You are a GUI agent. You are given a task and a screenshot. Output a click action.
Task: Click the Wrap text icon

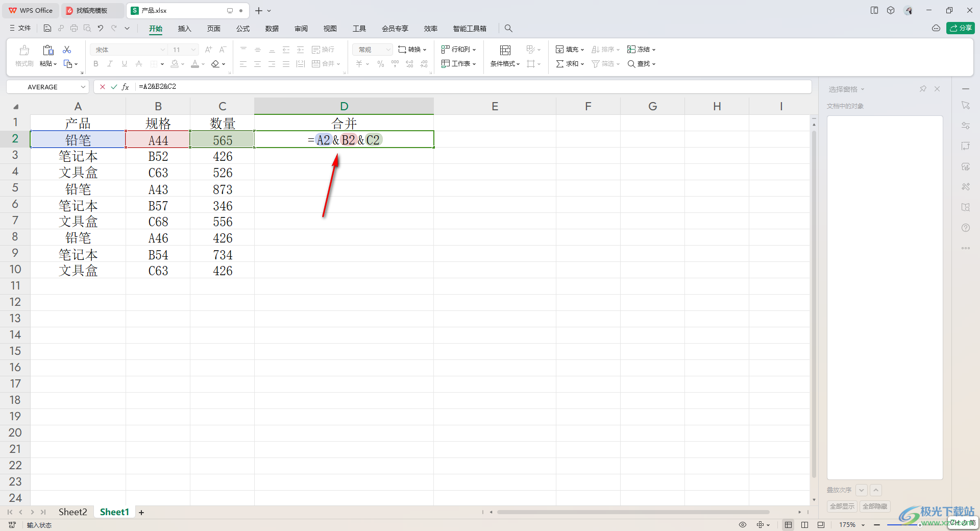click(316, 50)
